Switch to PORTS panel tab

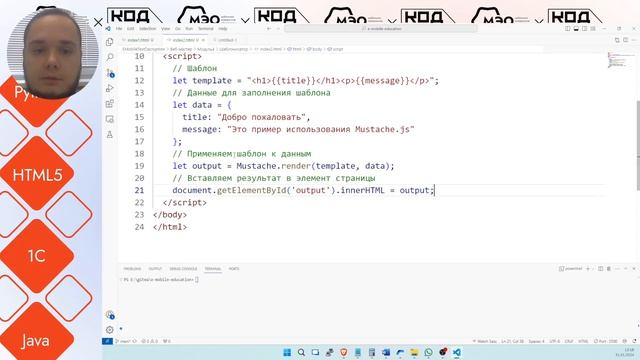coord(234,269)
